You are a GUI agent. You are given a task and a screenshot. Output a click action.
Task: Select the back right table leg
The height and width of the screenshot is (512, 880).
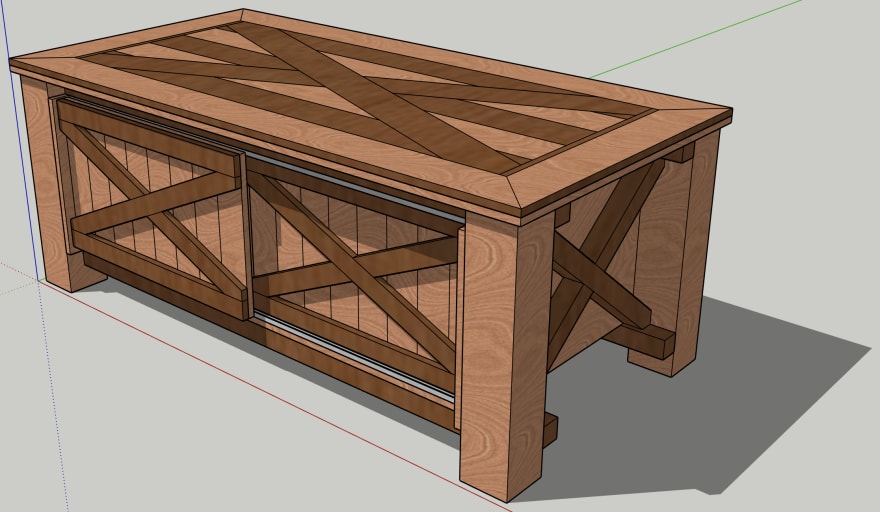(x=676, y=253)
